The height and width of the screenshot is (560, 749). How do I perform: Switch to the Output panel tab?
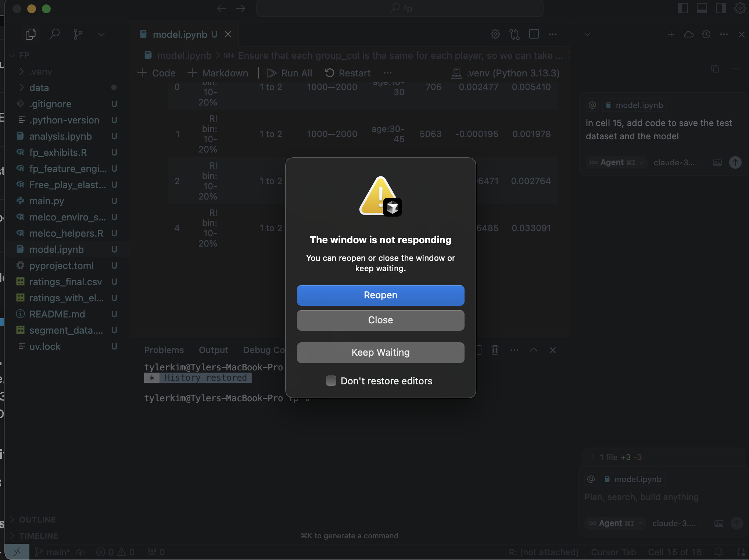[214, 350]
